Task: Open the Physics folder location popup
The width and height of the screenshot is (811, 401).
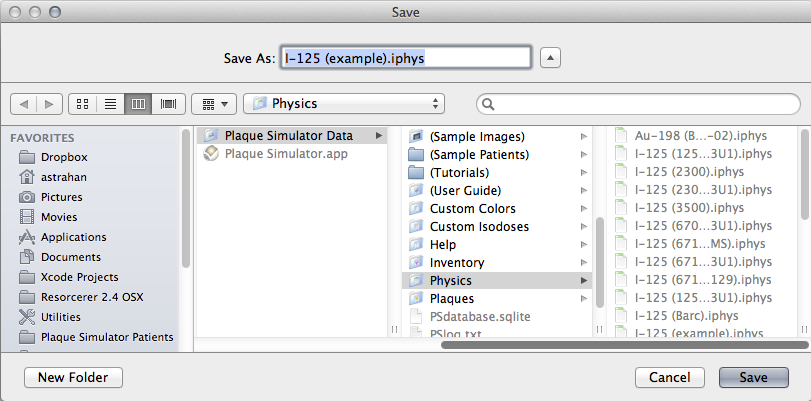Action: pyautogui.click(x=344, y=103)
